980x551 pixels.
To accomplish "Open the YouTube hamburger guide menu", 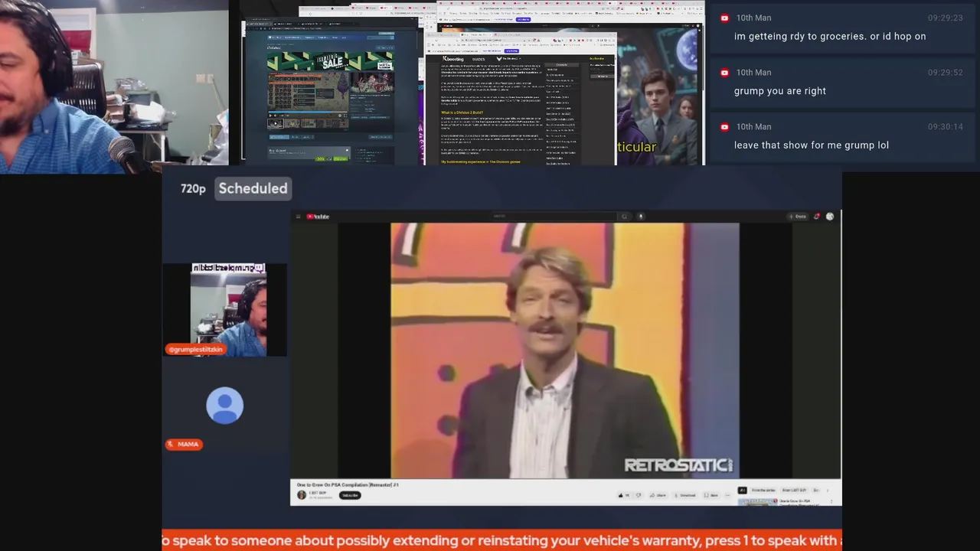I will (x=299, y=217).
